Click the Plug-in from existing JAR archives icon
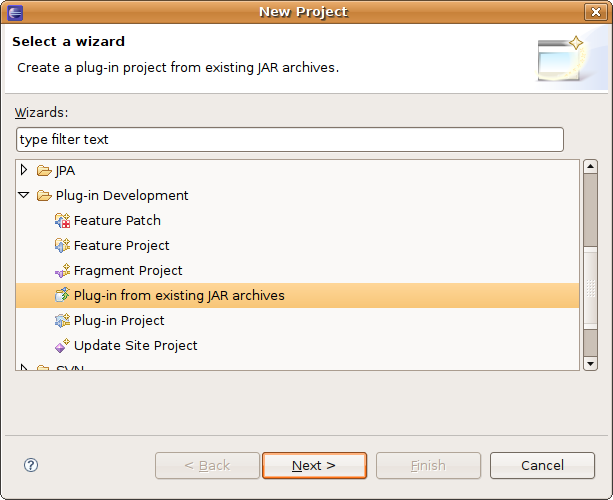613x500 pixels. [62, 296]
